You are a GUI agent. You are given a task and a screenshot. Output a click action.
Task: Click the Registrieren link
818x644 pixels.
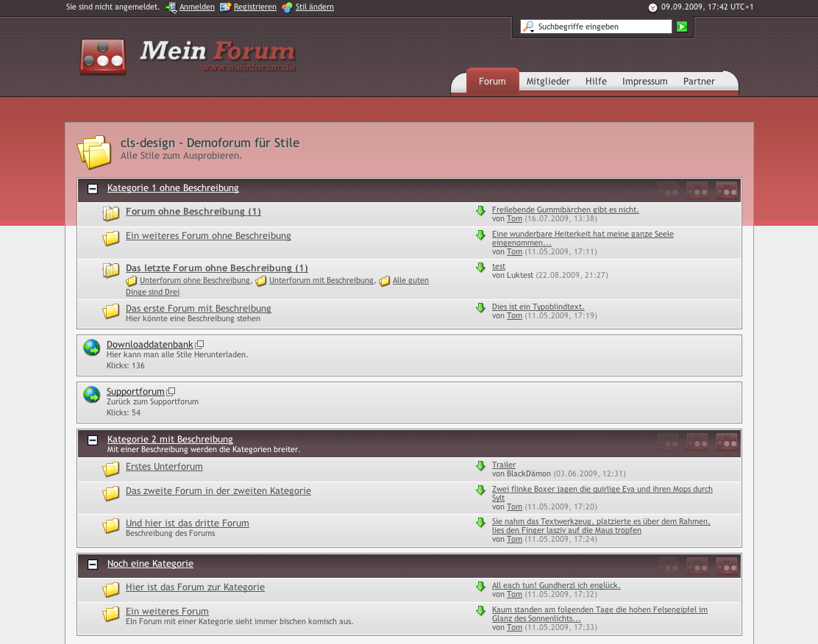pyautogui.click(x=255, y=7)
